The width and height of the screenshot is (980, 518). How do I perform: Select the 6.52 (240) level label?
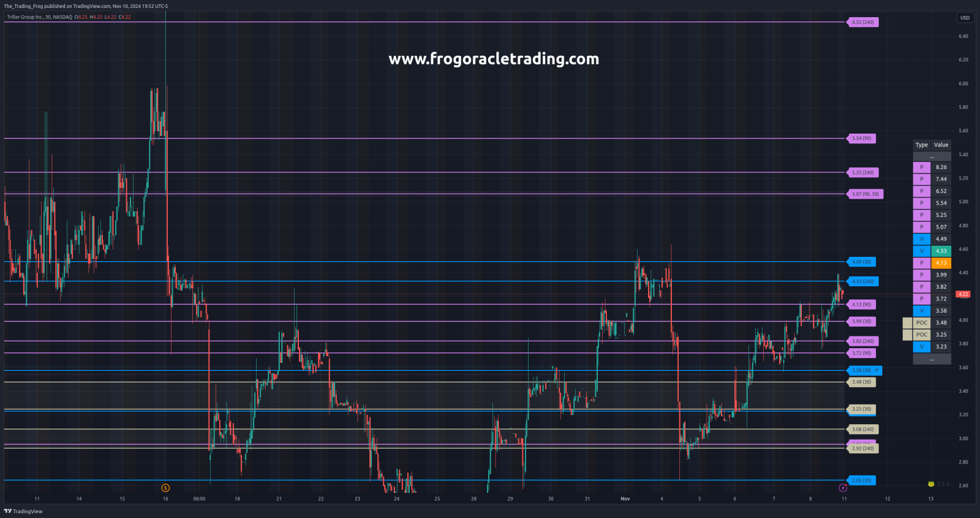click(x=862, y=22)
